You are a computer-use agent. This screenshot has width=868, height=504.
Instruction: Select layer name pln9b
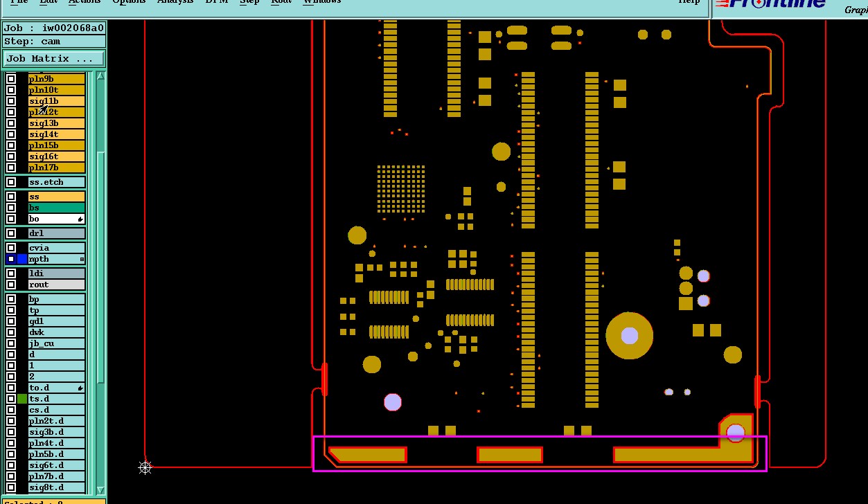coord(56,79)
